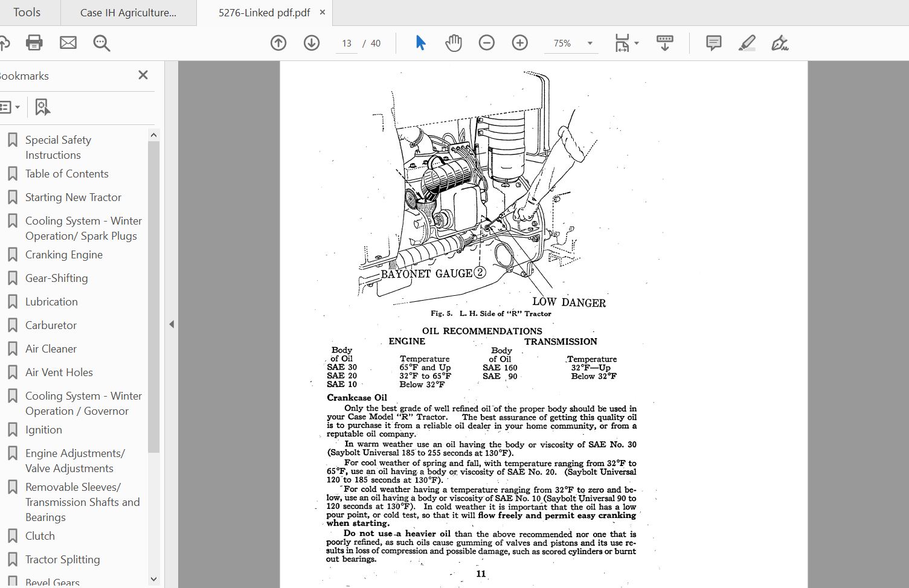This screenshot has width=909, height=588.
Task: Click bookmark icon beside Ignition
Action: (x=12, y=430)
